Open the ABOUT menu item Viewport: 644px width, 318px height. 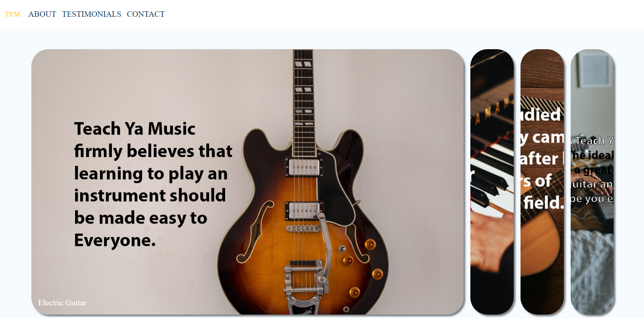click(42, 14)
